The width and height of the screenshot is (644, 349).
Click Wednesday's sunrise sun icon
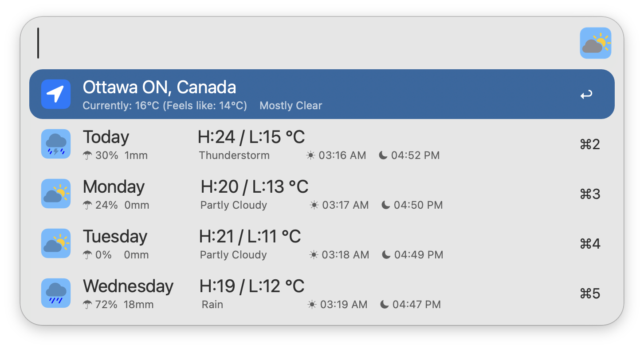[x=312, y=305]
